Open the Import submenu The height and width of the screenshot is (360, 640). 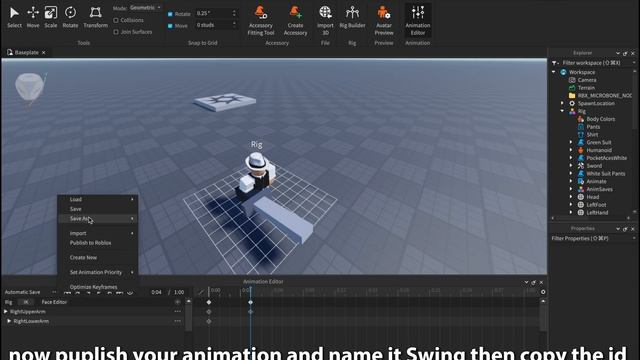pos(98,233)
